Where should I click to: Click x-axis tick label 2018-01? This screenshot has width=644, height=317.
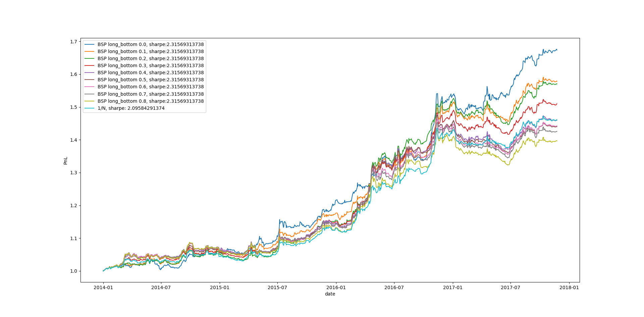pyautogui.click(x=569, y=287)
